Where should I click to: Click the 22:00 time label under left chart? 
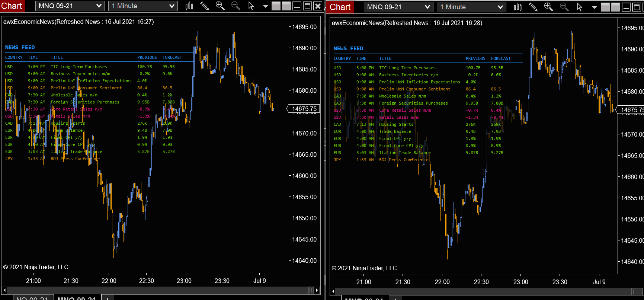[x=109, y=281]
